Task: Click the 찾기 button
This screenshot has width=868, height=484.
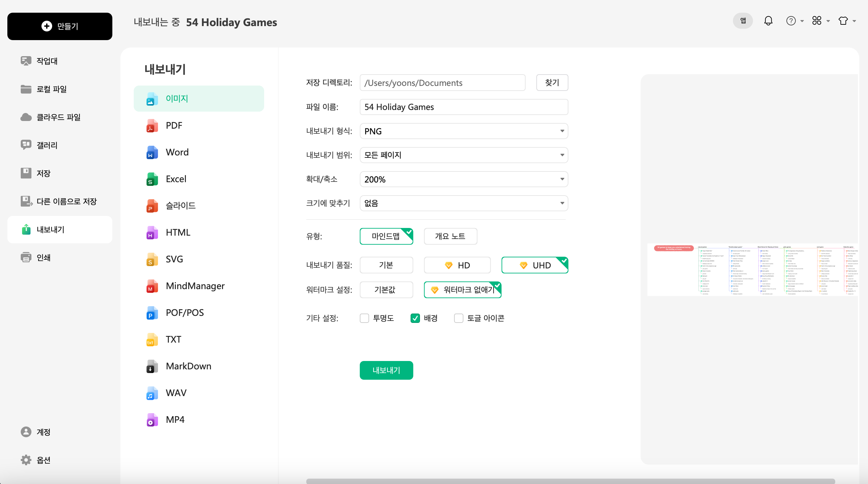Action: click(x=550, y=83)
